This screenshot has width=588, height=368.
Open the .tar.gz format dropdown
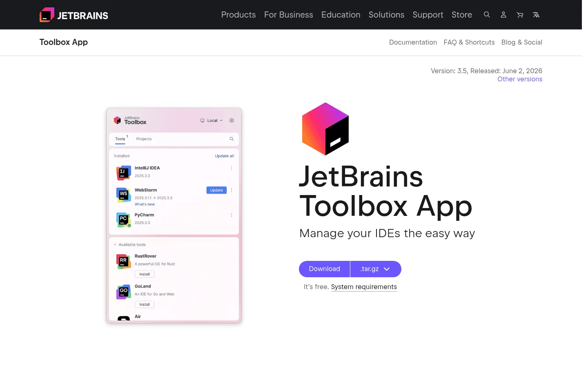click(x=376, y=269)
